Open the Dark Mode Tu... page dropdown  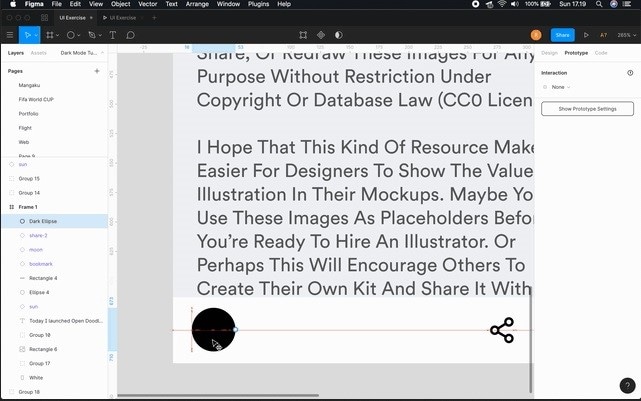point(82,53)
